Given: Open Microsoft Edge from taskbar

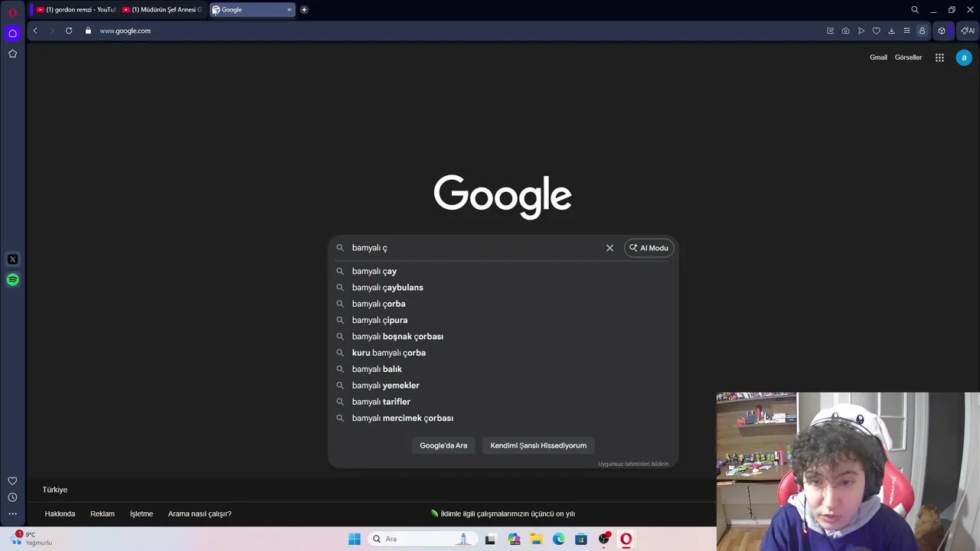Looking at the screenshot, I should (x=559, y=539).
